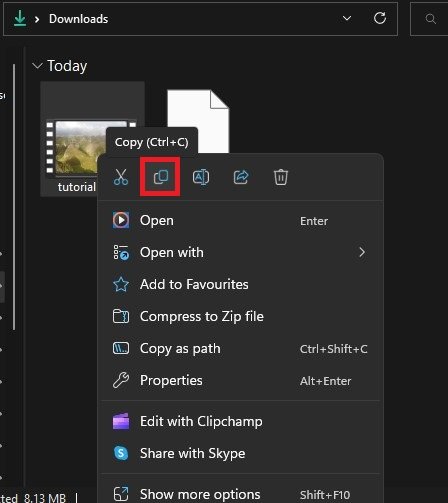Collapse the Today group

click(37, 66)
